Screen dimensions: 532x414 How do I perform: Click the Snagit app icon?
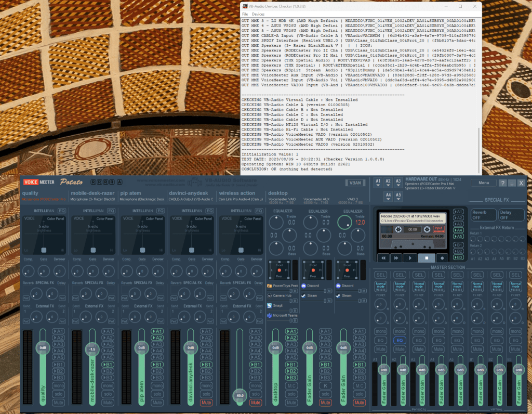click(270, 306)
